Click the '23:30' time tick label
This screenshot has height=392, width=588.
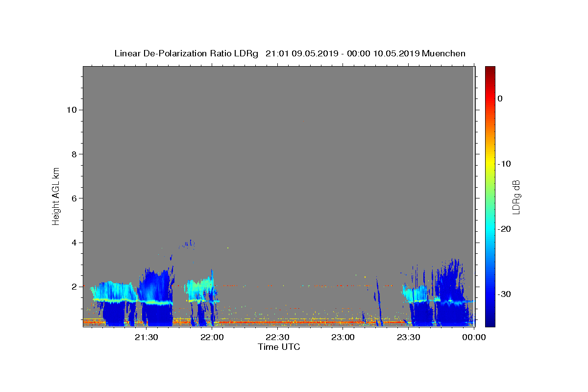(x=408, y=337)
